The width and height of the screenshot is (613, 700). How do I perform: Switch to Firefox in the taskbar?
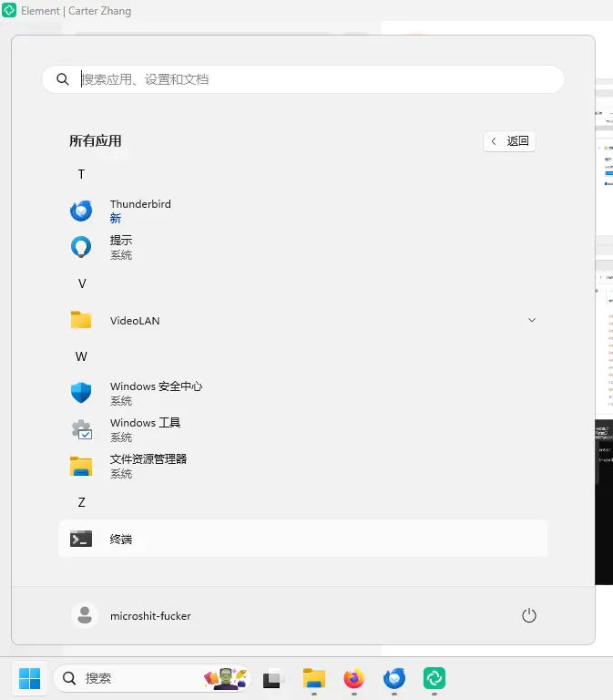coord(353,678)
